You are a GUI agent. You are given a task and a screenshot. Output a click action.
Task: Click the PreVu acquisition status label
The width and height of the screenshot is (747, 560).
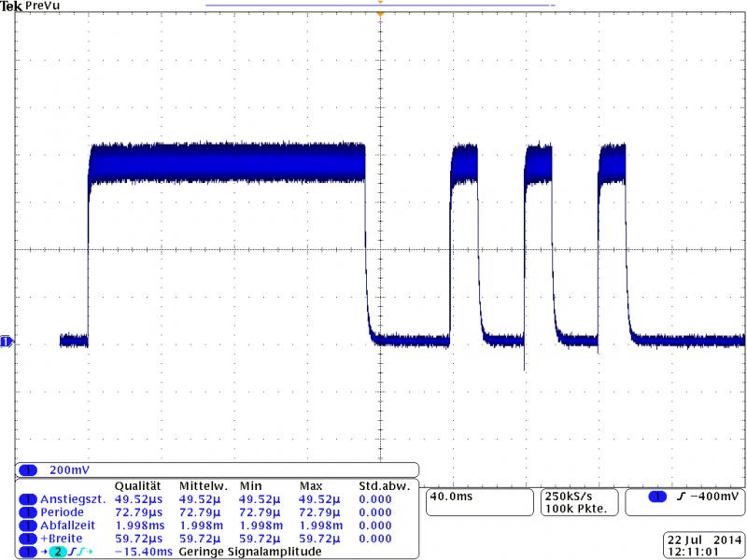pyautogui.click(x=39, y=7)
